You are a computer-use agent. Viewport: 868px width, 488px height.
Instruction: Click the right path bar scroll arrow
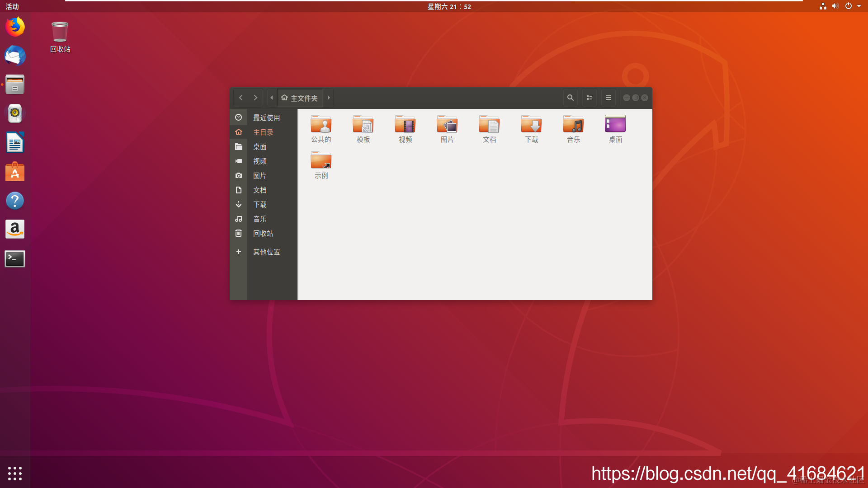pyautogui.click(x=329, y=98)
